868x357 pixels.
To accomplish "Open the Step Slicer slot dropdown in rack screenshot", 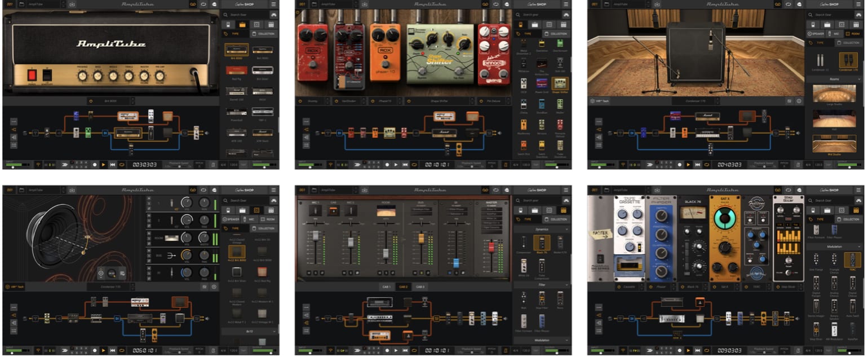I will coord(789,287).
